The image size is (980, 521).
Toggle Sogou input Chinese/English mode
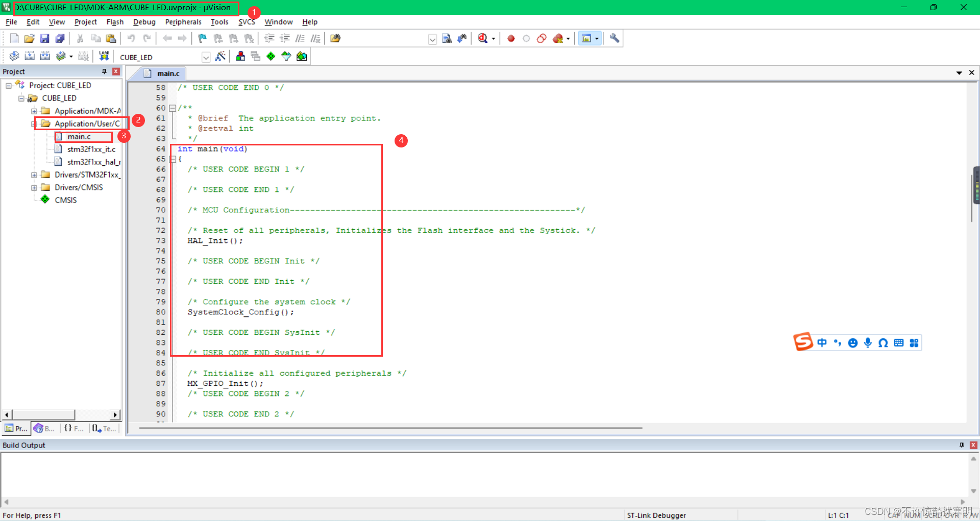click(822, 343)
